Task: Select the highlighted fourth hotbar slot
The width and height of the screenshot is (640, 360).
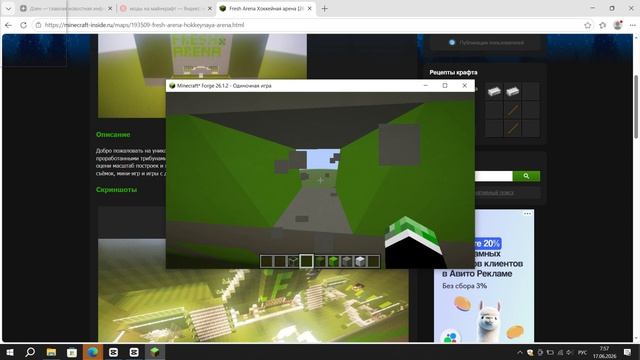Action: pos(307,261)
